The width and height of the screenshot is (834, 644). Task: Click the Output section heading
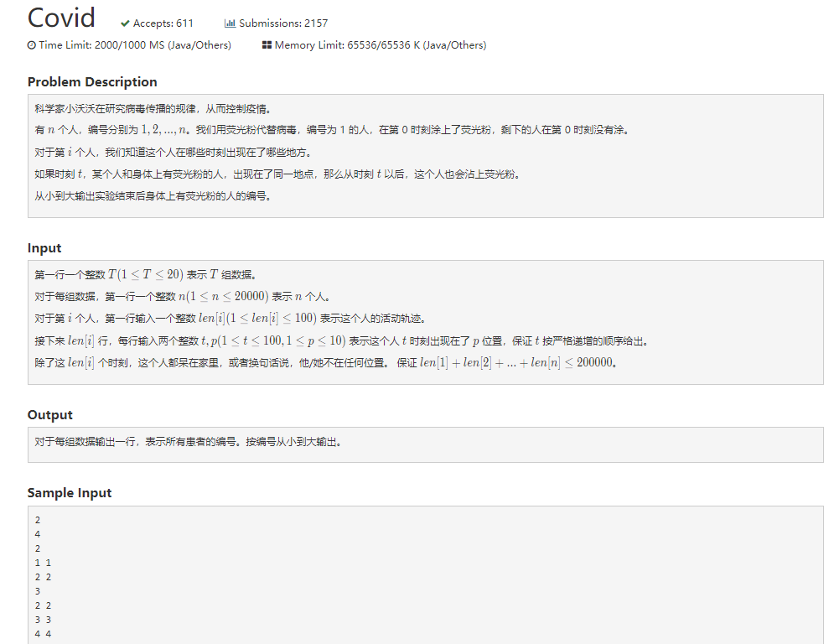point(50,414)
